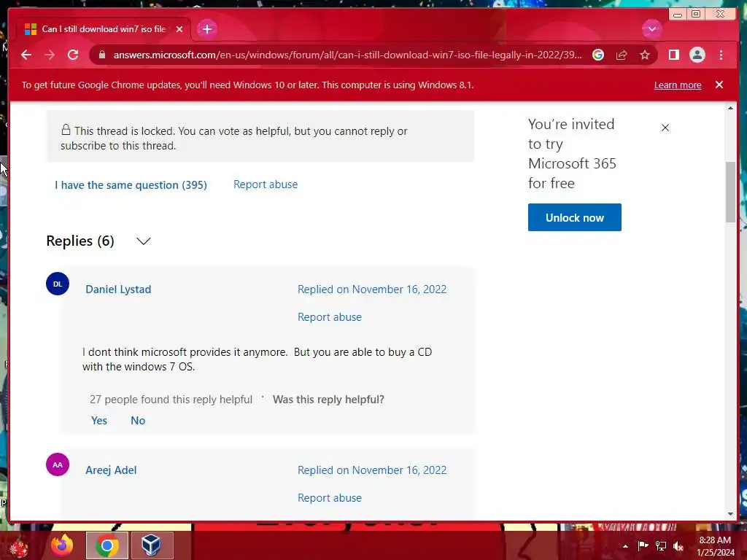
Task: Report abuse for the original question
Action: [x=266, y=184]
